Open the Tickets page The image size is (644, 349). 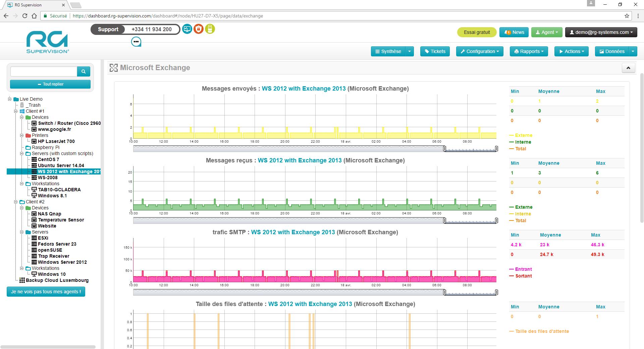click(x=435, y=51)
